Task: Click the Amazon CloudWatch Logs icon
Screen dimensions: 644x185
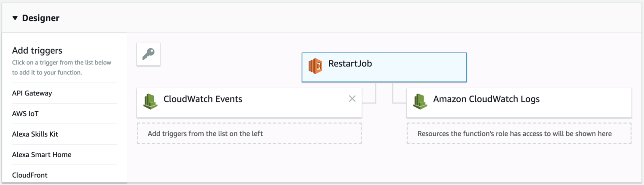Action: pos(420,101)
